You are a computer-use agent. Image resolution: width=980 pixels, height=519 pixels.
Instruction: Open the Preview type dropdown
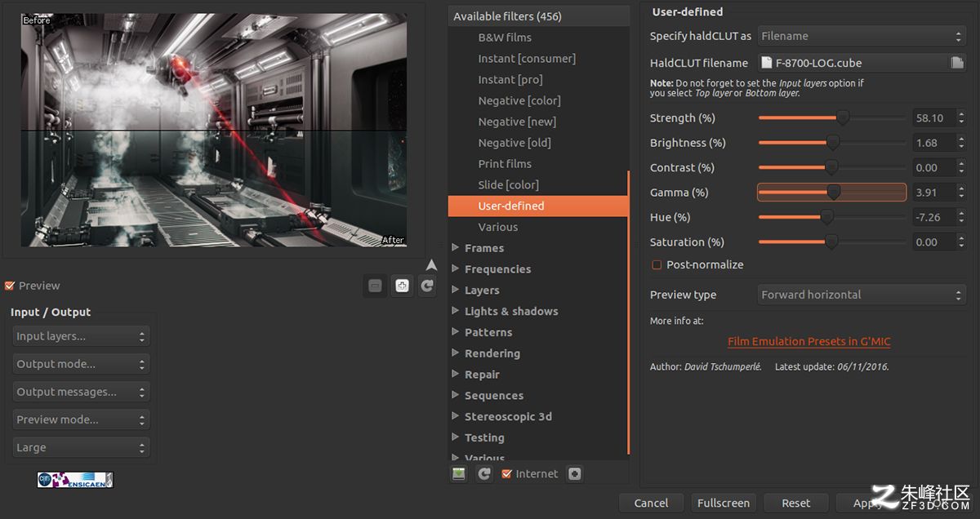[862, 295]
